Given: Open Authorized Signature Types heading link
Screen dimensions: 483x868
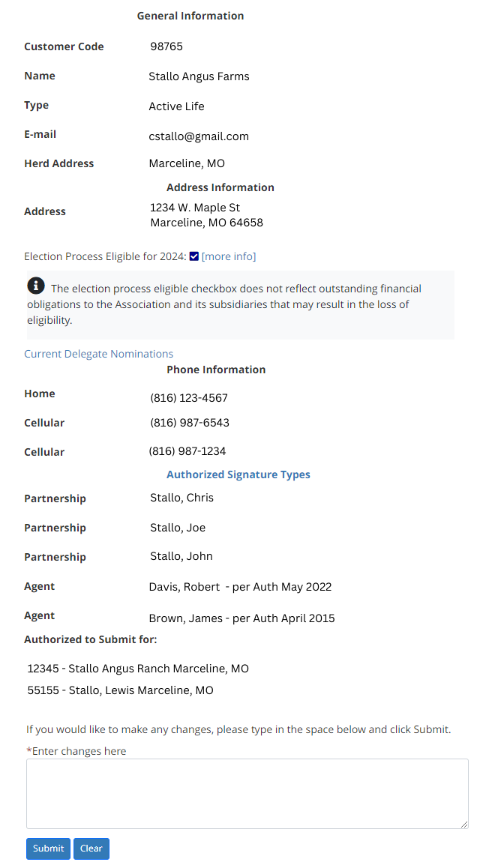Looking at the screenshot, I should tap(238, 474).
